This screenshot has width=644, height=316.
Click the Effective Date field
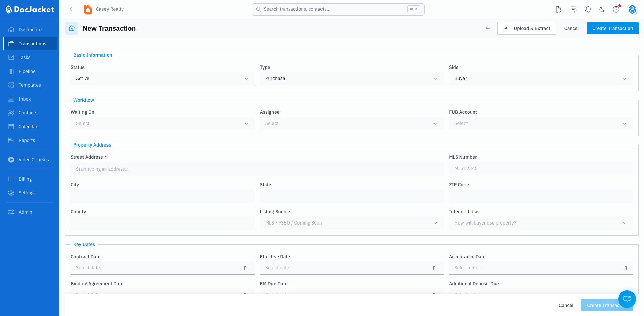[x=352, y=268]
